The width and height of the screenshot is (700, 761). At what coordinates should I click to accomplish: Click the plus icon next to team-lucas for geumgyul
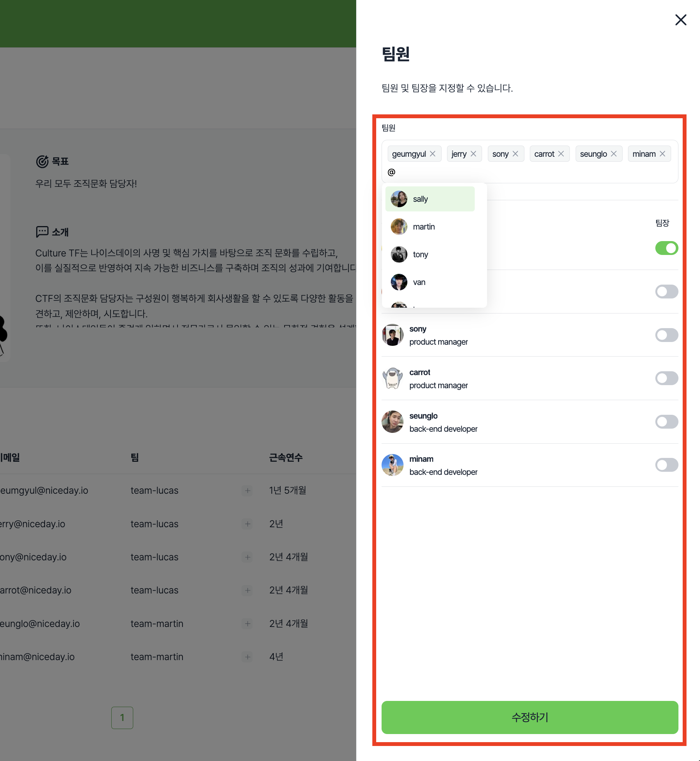pyautogui.click(x=248, y=490)
